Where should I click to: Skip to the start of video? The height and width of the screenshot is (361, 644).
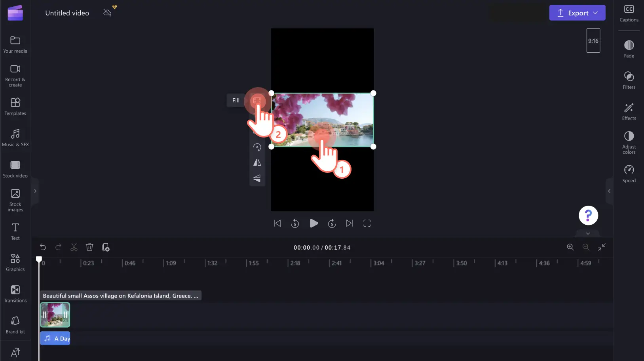pos(277,223)
